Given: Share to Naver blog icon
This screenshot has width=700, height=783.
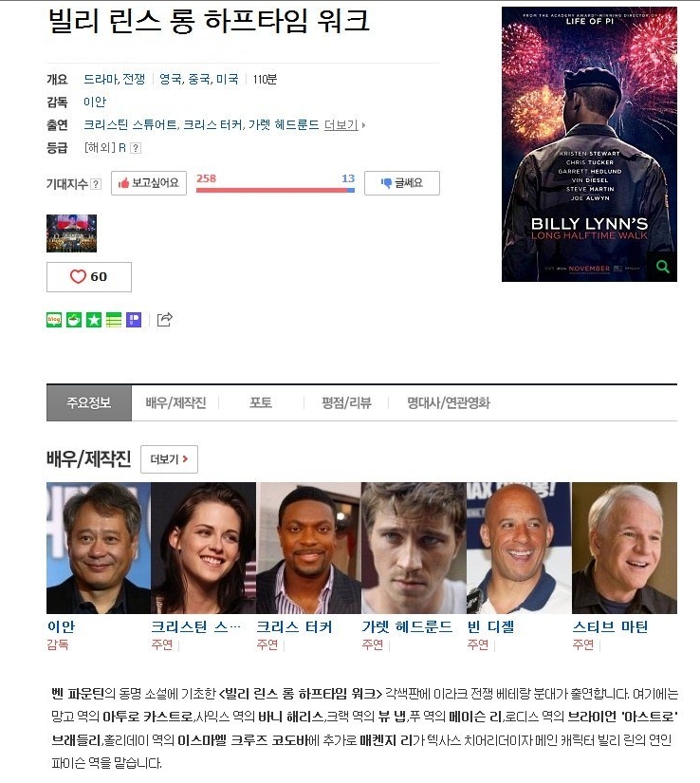Looking at the screenshot, I should pyautogui.click(x=54, y=320).
